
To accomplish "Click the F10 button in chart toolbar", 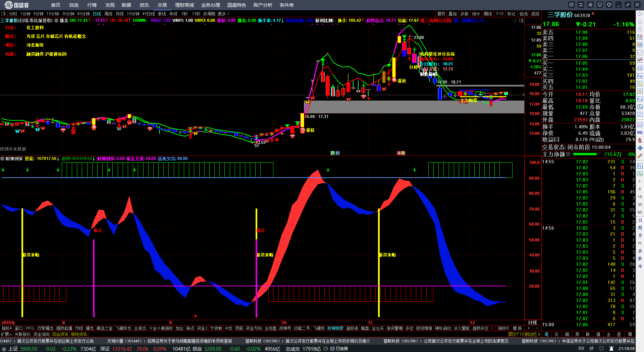I will pos(500,14).
